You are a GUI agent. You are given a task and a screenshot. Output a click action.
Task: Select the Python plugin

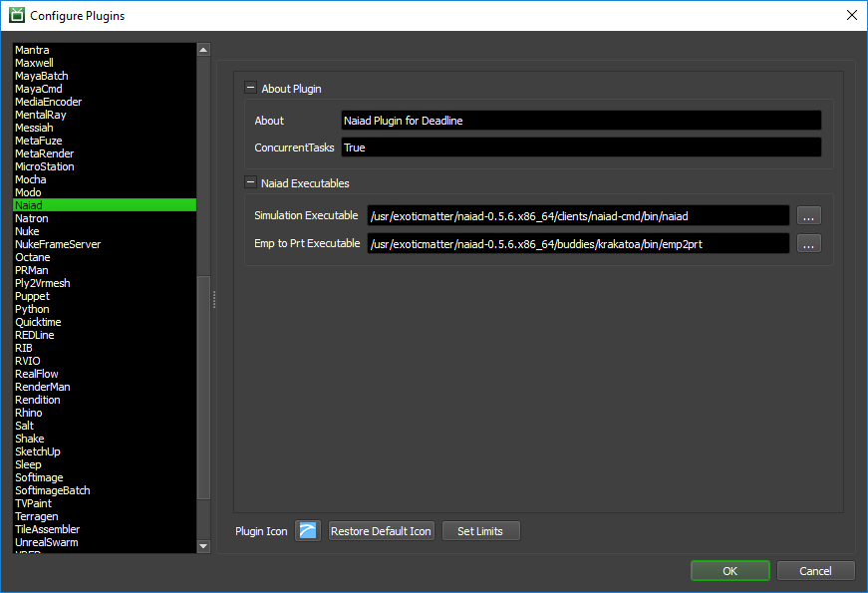[32, 308]
